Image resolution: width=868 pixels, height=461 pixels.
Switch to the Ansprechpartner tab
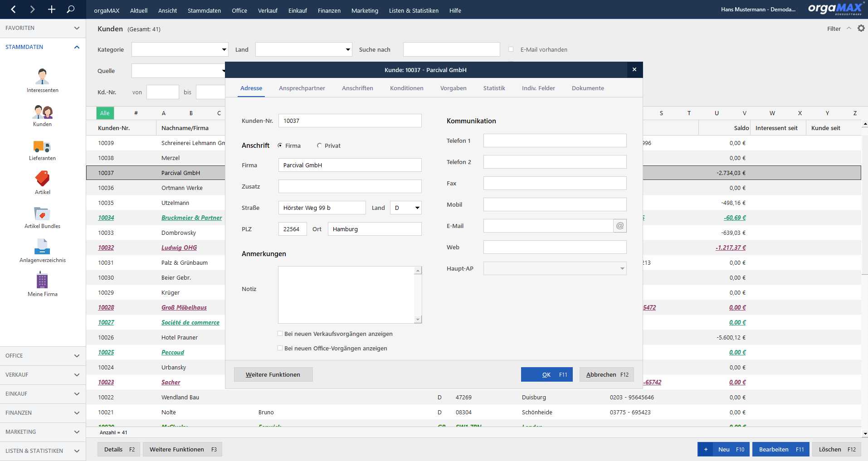tap(302, 88)
